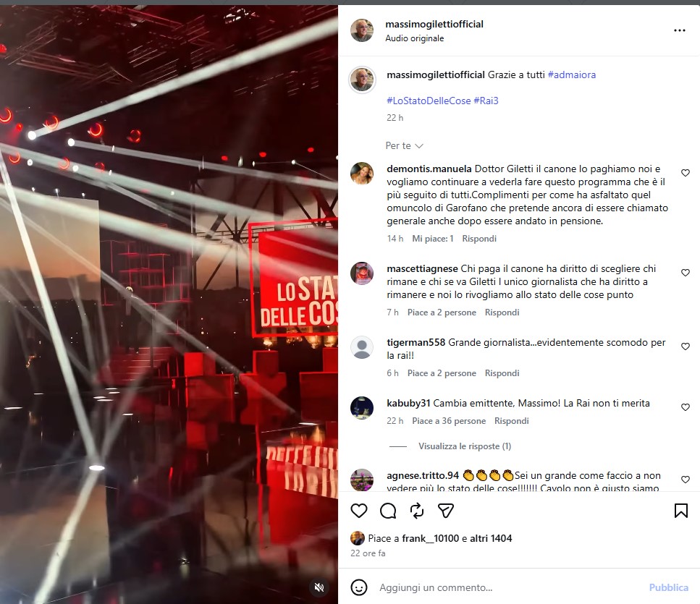The image size is (700, 604).
Task: Open kabuby31's profile picture
Action: click(362, 408)
